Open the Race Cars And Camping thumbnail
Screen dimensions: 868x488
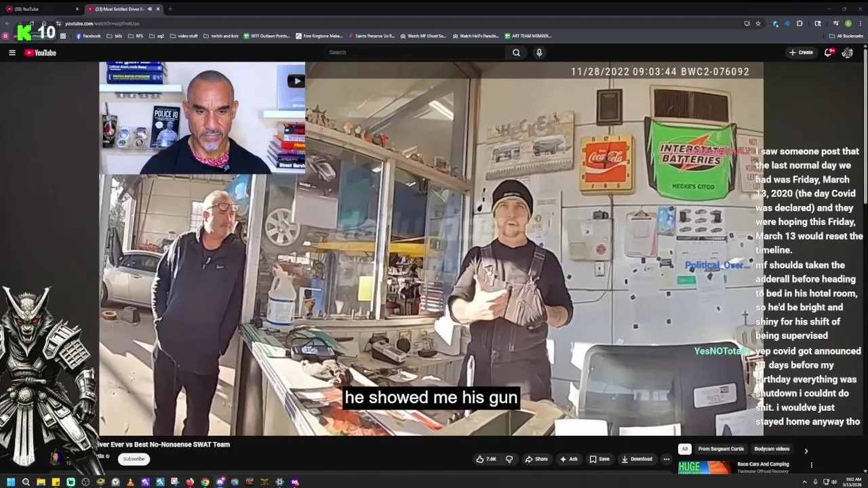705,468
